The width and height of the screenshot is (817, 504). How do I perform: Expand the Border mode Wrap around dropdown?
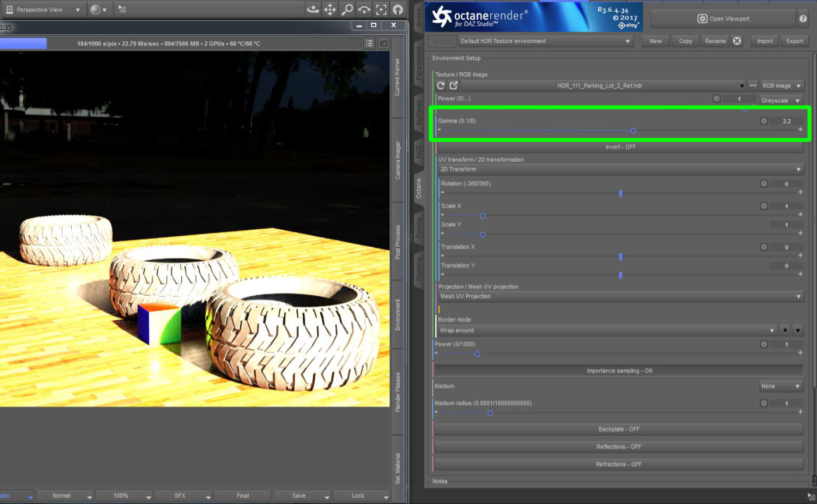(607, 330)
